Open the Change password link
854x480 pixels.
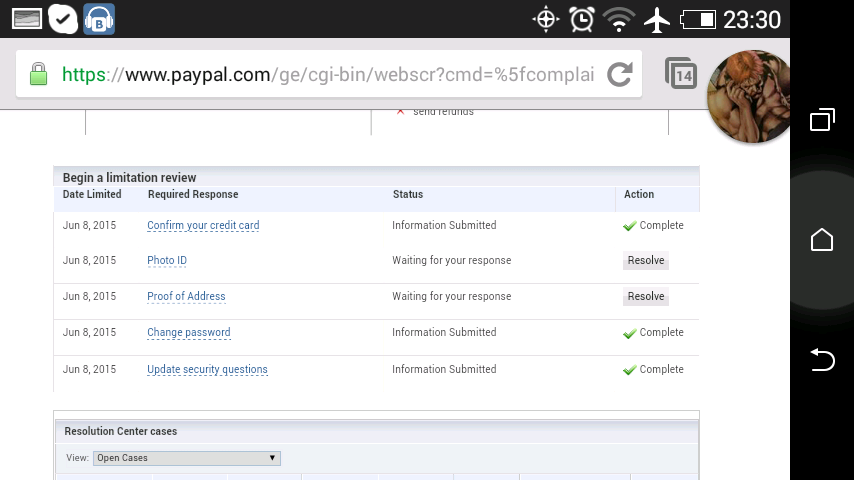188,333
